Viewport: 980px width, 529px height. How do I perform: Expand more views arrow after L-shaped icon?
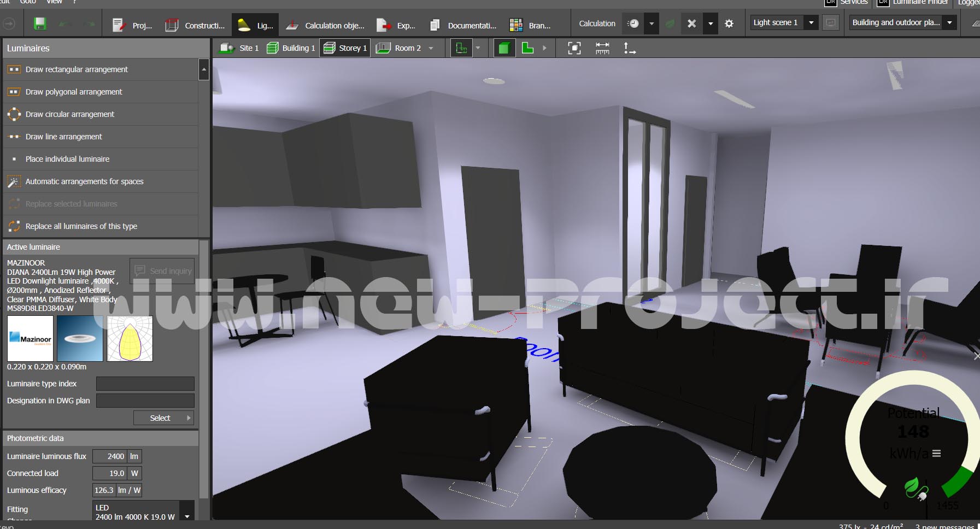[x=544, y=48]
